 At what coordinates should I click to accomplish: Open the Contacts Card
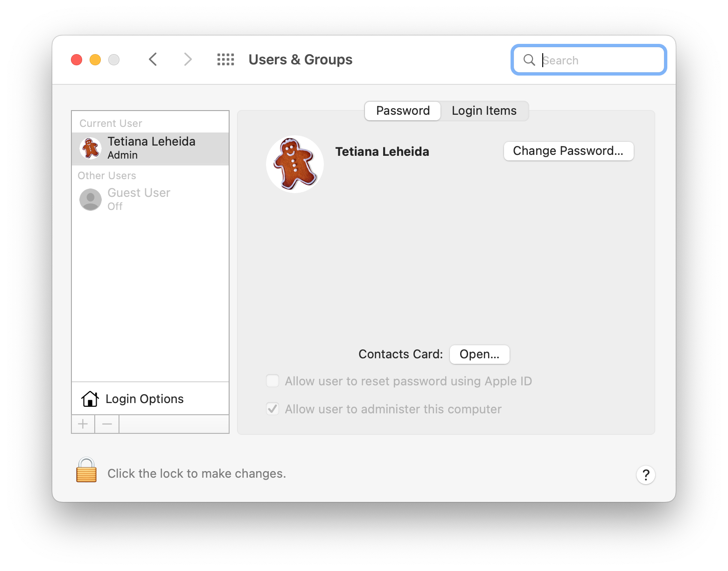[x=480, y=355]
